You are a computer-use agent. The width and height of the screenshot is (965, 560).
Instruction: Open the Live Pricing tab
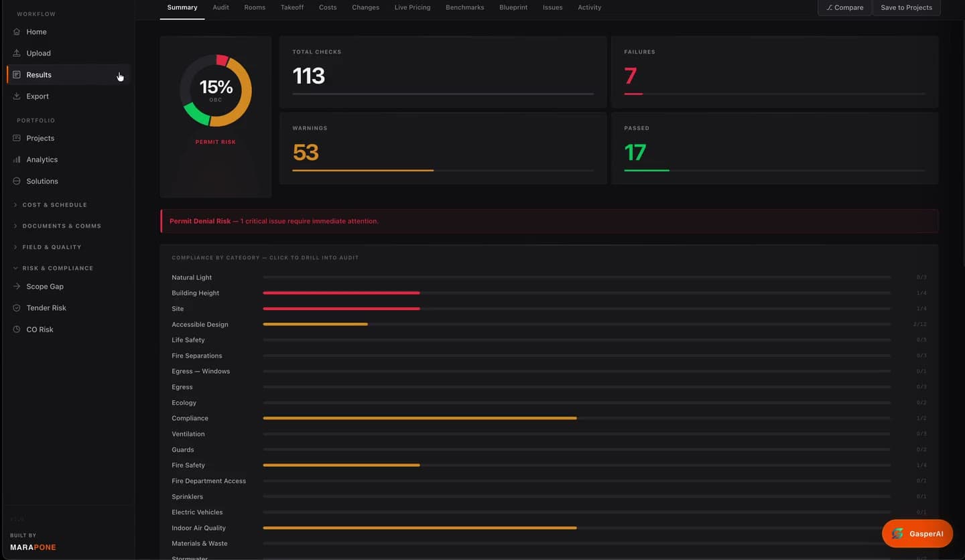pyautogui.click(x=412, y=7)
